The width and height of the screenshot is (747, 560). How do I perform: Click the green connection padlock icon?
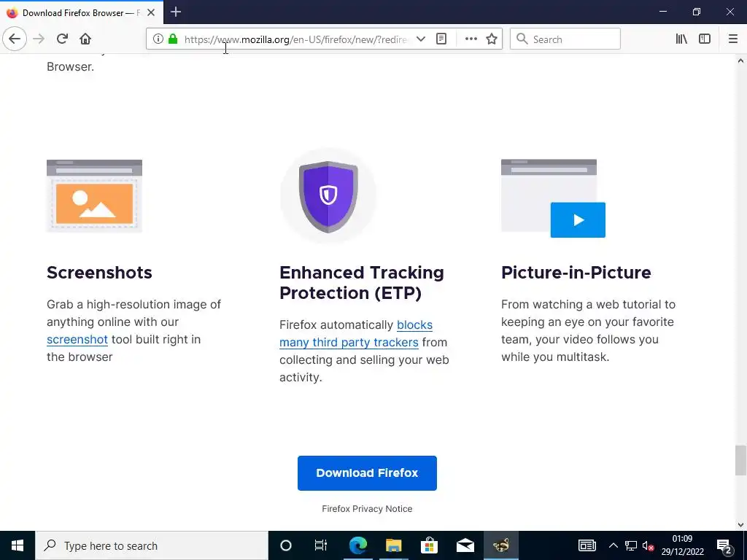[173, 39]
